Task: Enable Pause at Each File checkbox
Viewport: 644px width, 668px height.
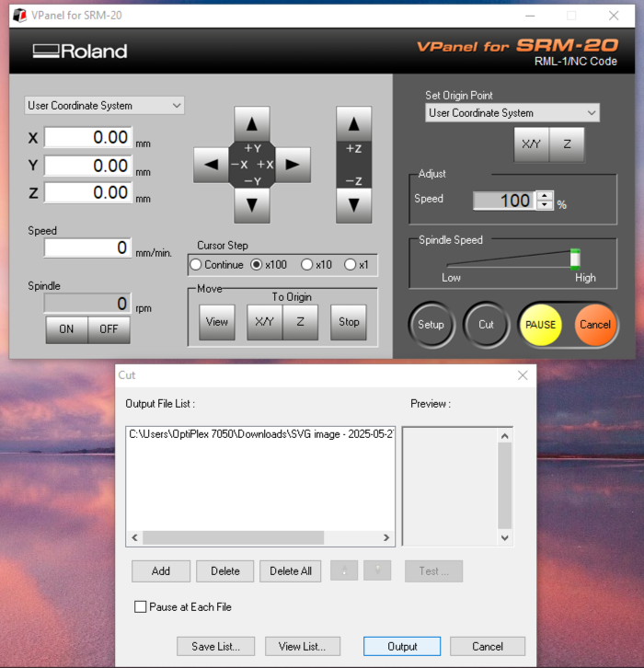Action: click(x=140, y=606)
